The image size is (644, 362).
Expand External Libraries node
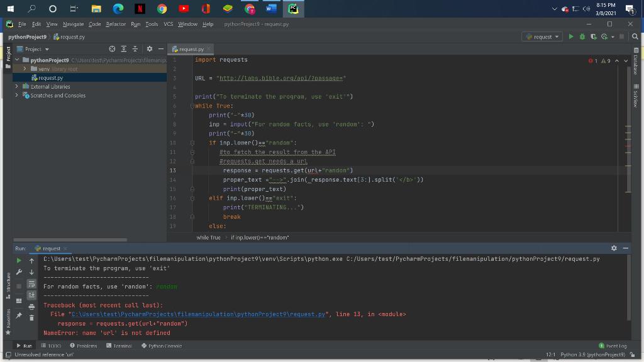coord(17,86)
